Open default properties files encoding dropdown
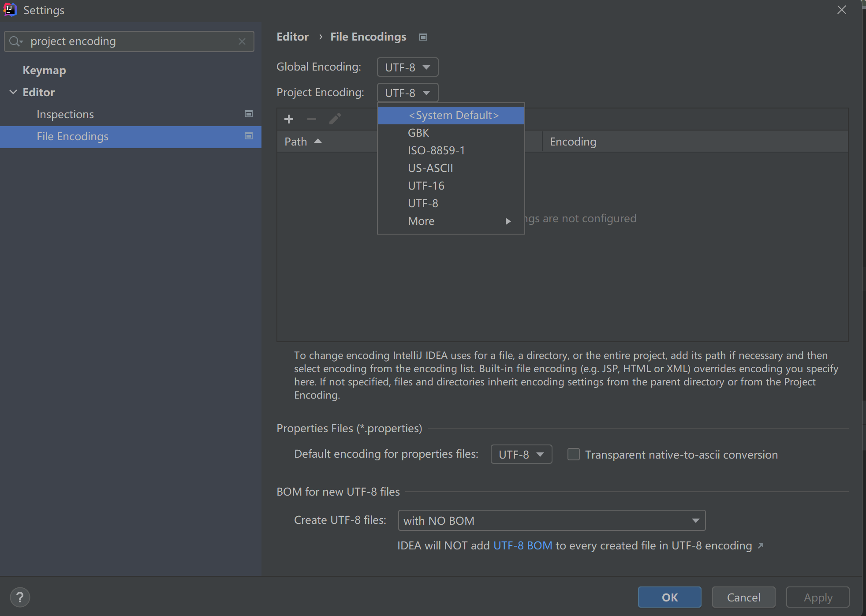866x616 pixels. (x=521, y=455)
